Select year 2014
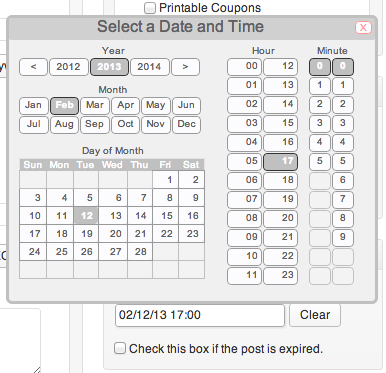This screenshot has width=386, height=373. (150, 67)
